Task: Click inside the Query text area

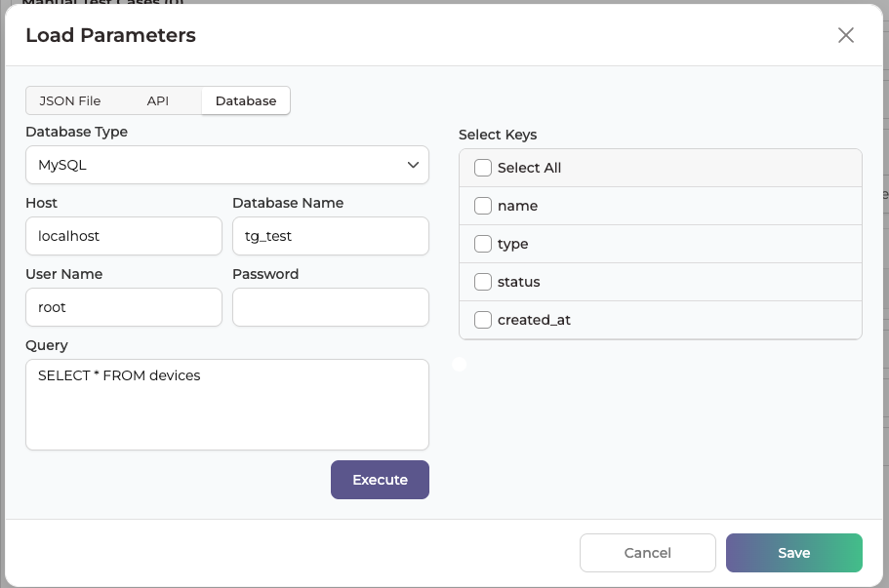Action: 227,405
